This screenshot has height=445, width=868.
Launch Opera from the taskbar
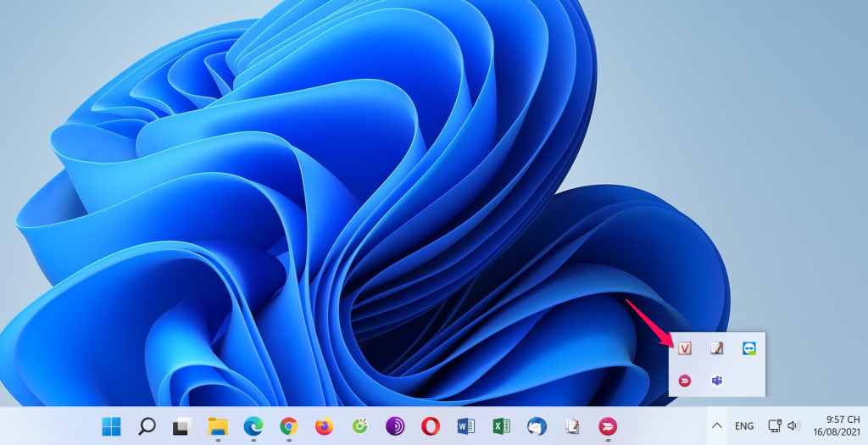pyautogui.click(x=431, y=426)
